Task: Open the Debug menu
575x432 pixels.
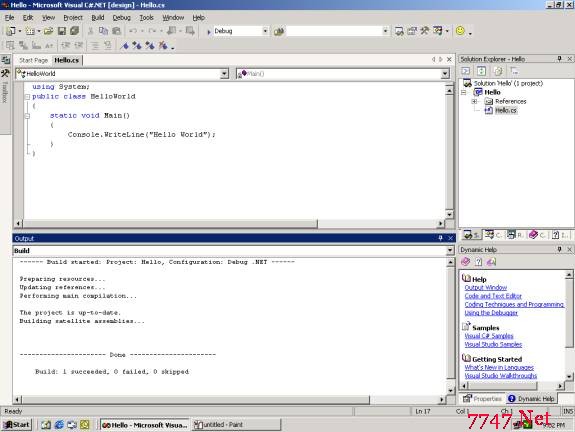Action: 121,18
